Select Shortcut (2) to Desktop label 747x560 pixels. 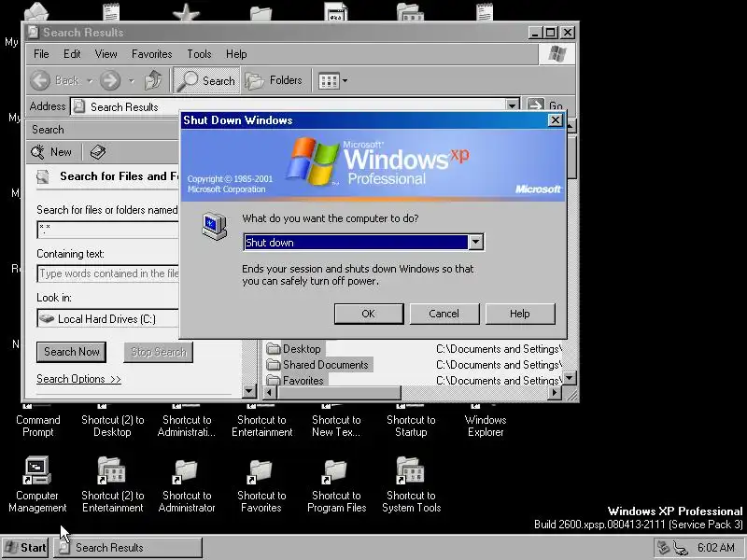click(x=112, y=427)
